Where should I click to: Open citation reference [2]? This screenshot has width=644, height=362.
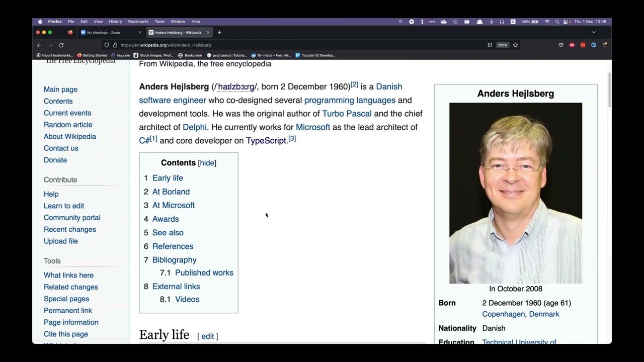click(x=354, y=84)
